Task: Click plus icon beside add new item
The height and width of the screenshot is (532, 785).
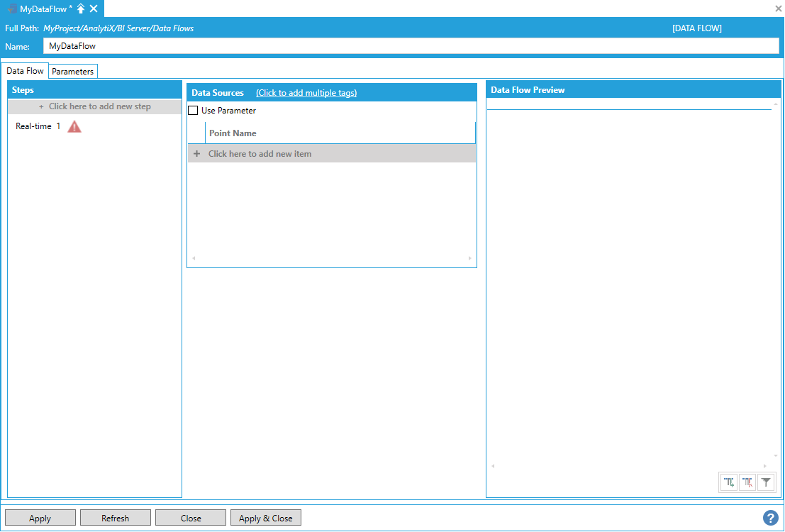Action: [x=196, y=154]
